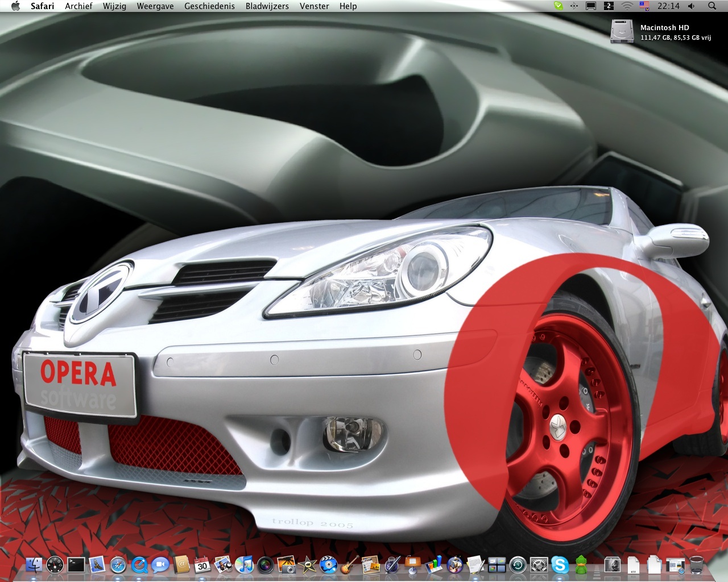Open the volume control in menu bar
The width and height of the screenshot is (728, 582).
coord(691,6)
